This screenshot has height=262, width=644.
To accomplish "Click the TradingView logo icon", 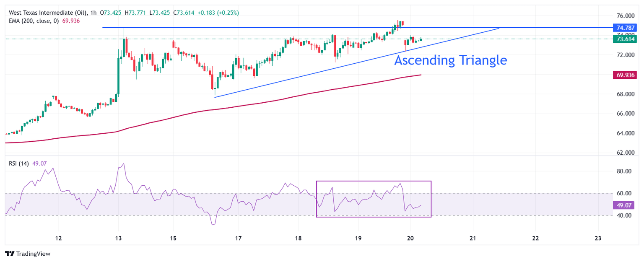I will click(x=9, y=254).
